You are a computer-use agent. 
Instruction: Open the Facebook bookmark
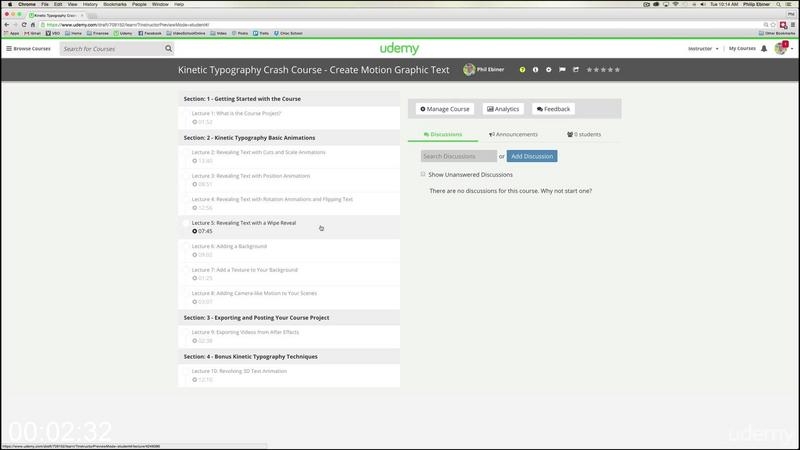[150, 33]
